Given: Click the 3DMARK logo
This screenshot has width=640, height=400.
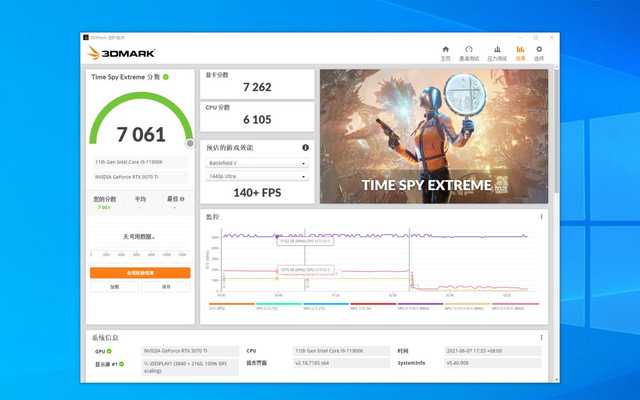Looking at the screenshot, I should coord(122,53).
